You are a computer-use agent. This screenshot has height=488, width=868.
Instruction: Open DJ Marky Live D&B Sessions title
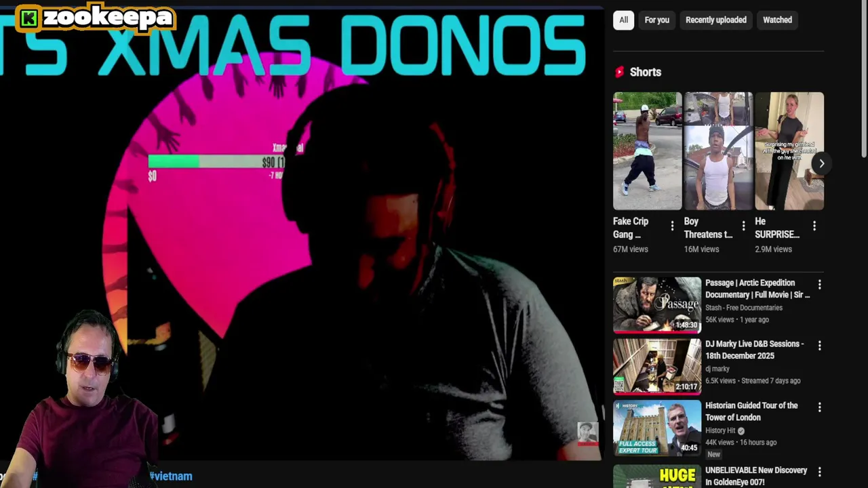coord(754,350)
